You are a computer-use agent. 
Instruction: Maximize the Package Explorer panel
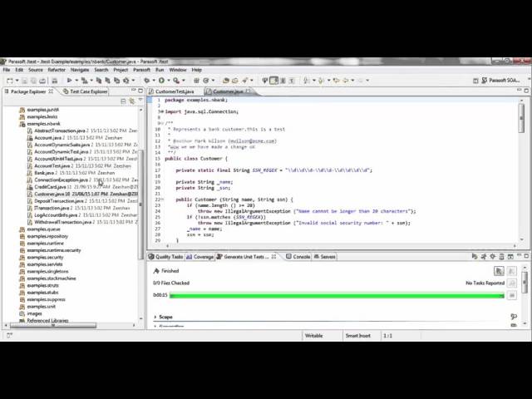click(140, 91)
